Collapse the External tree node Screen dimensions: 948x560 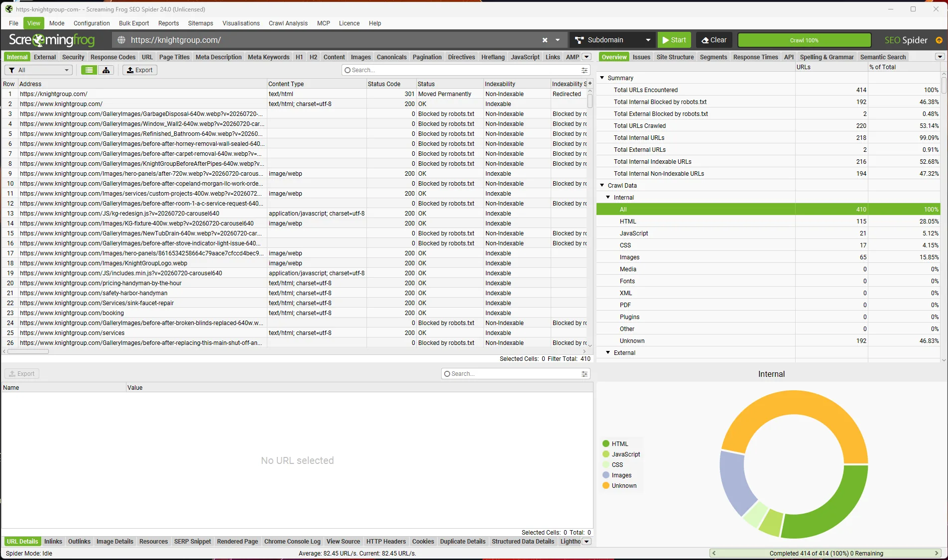tap(608, 352)
